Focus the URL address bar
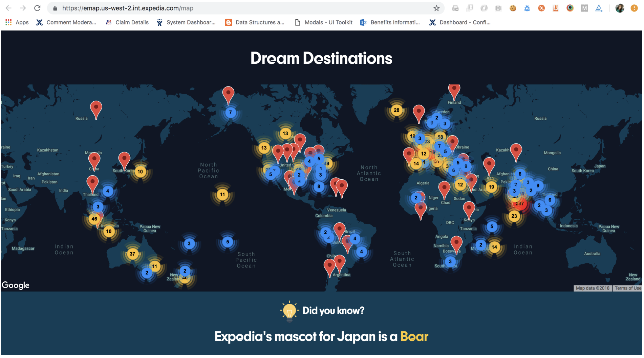The height and width of the screenshot is (358, 644). click(x=237, y=8)
